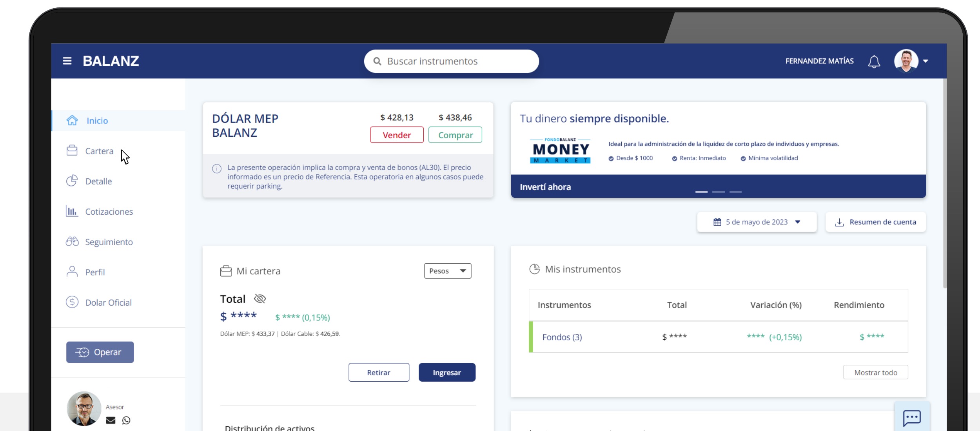This screenshot has height=431, width=980.
Task: Open the Pesos currency dropdown
Action: (448, 271)
